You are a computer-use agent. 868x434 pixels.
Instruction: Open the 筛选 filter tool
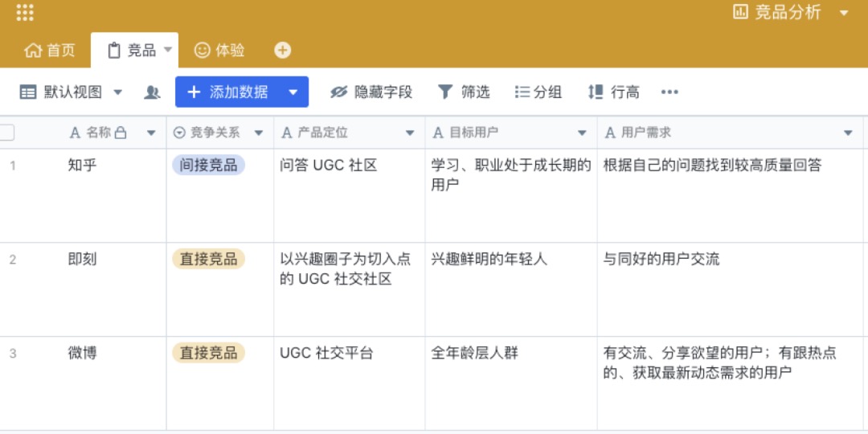464,92
